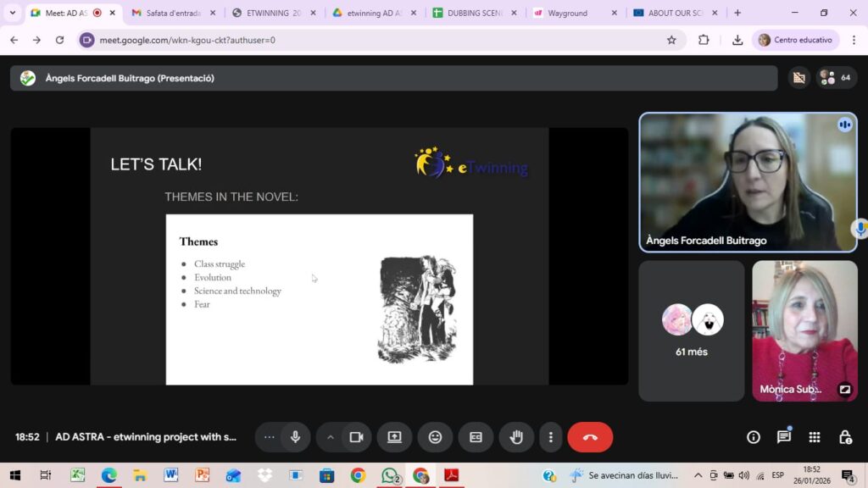This screenshot has height=488, width=868.
Task: Click the 61 més participants tile
Action: [692, 330]
